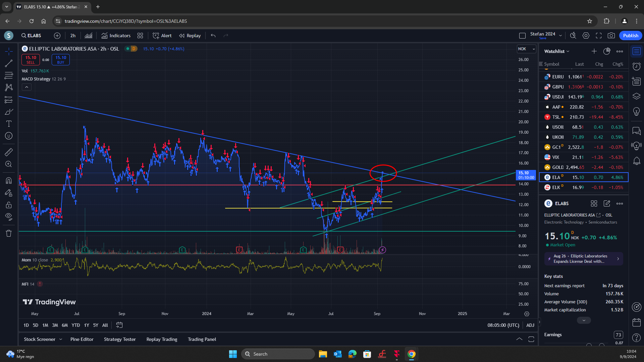Toggle the ADJ adjusted data option
This screenshot has width=644, height=362.
(530, 325)
